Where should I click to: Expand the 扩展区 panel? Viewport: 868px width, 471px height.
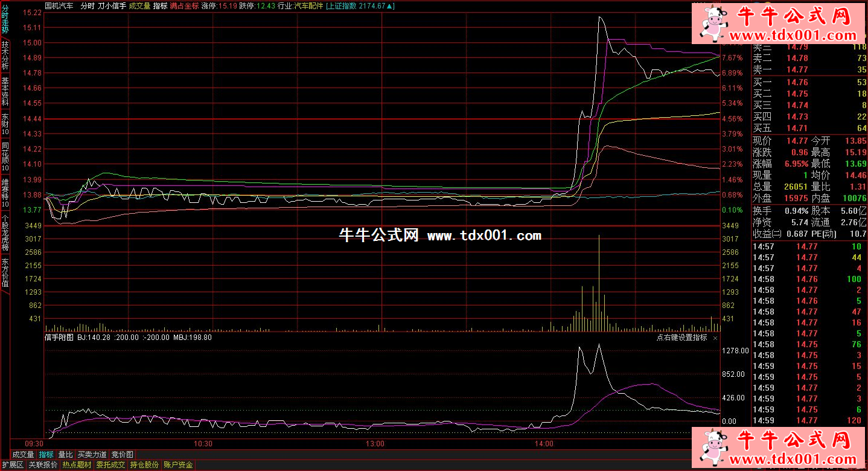click(x=12, y=465)
